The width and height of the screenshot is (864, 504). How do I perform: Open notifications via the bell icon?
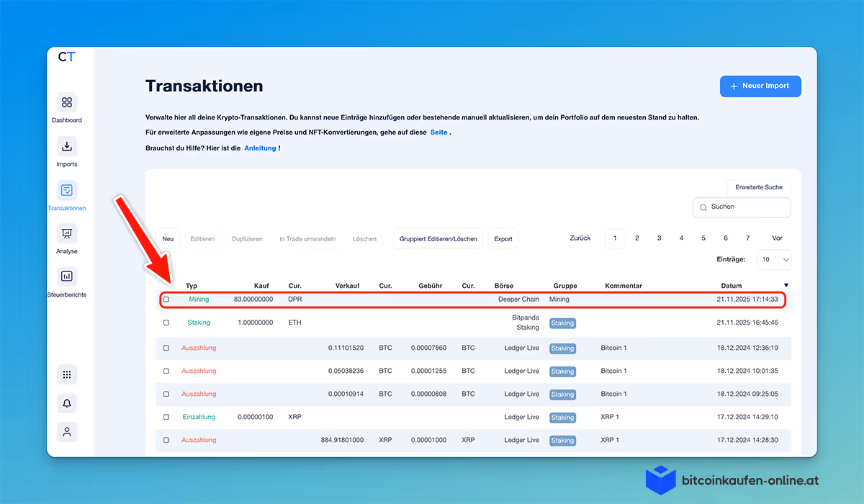click(66, 402)
